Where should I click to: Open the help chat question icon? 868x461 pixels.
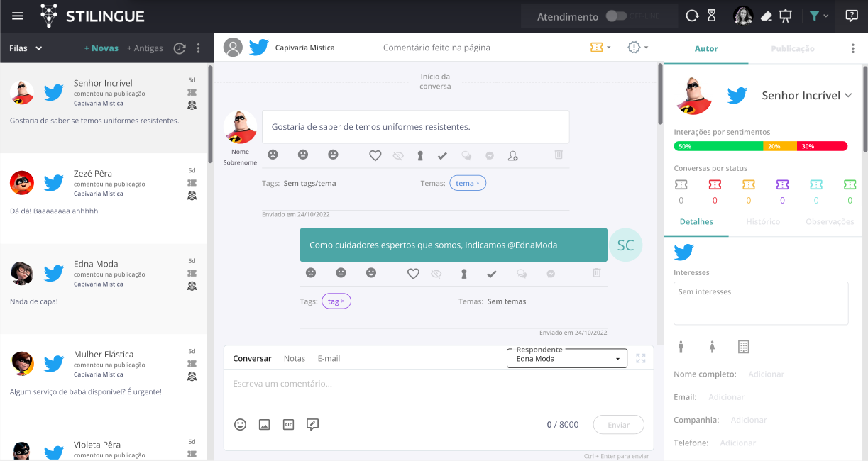(852, 16)
